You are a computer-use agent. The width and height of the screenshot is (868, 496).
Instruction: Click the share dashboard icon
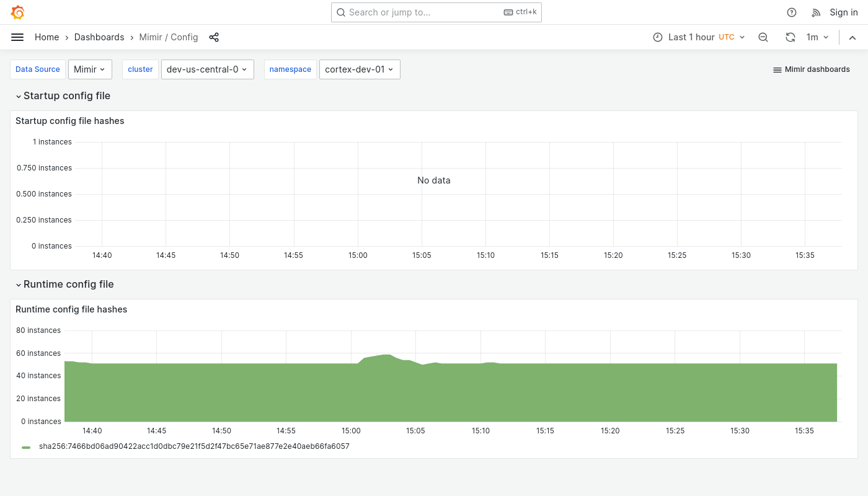(214, 37)
